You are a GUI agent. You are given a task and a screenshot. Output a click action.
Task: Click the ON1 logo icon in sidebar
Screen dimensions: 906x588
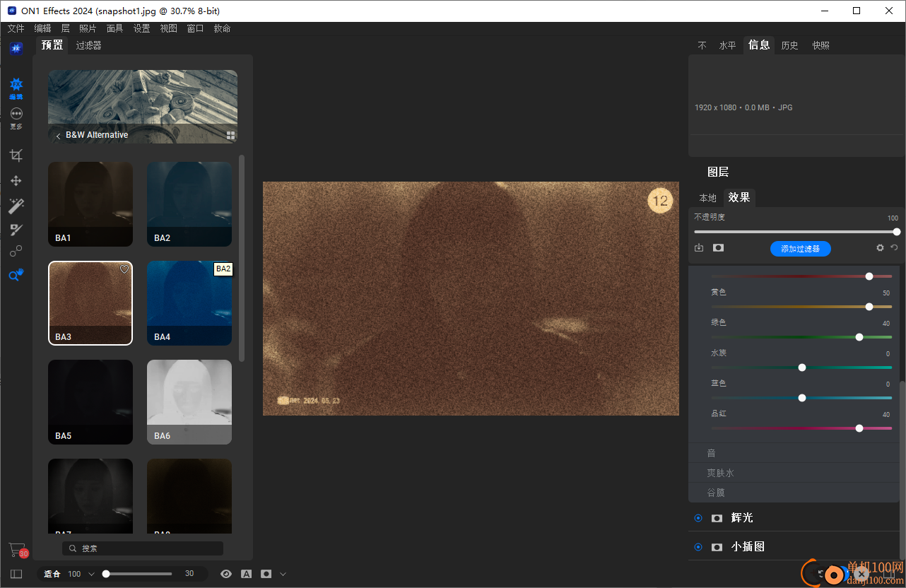(x=16, y=48)
